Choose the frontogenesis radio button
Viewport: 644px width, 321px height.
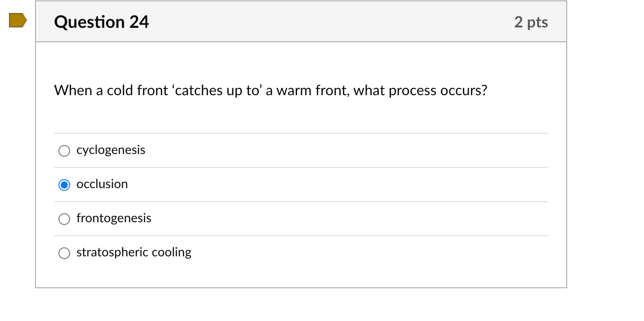click(64, 219)
